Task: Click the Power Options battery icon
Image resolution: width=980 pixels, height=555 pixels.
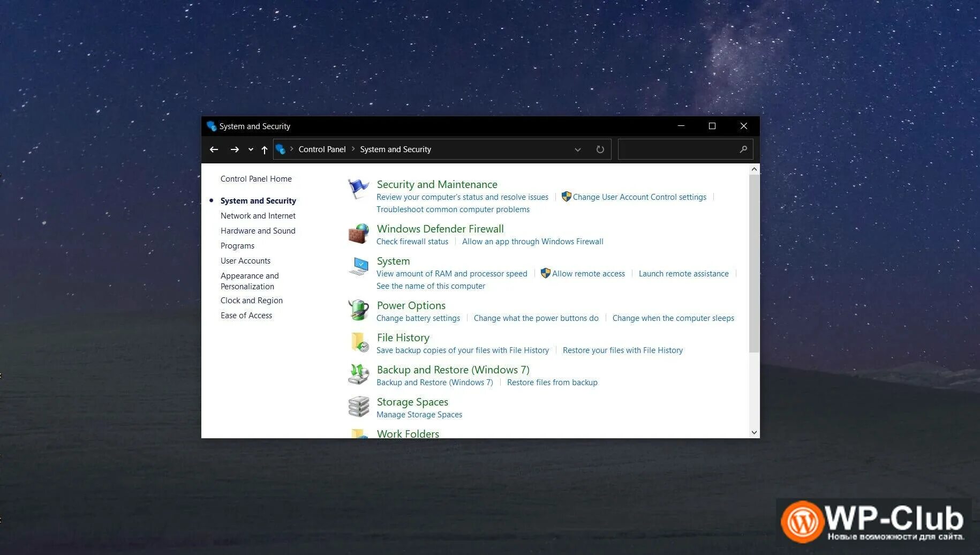Action: 358,310
